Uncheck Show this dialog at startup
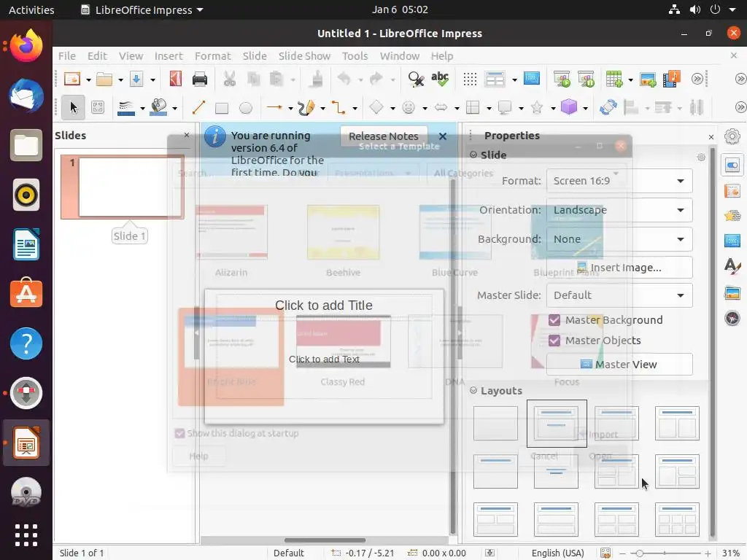 click(179, 433)
